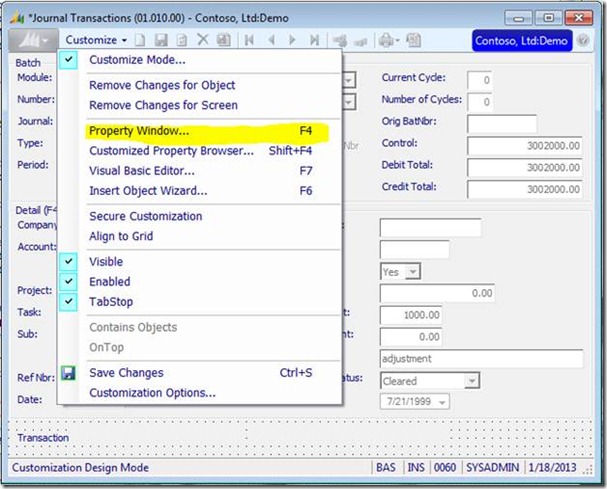The image size is (607, 489).
Task: Click the toolbar icon left of Print
Action: coord(360,41)
